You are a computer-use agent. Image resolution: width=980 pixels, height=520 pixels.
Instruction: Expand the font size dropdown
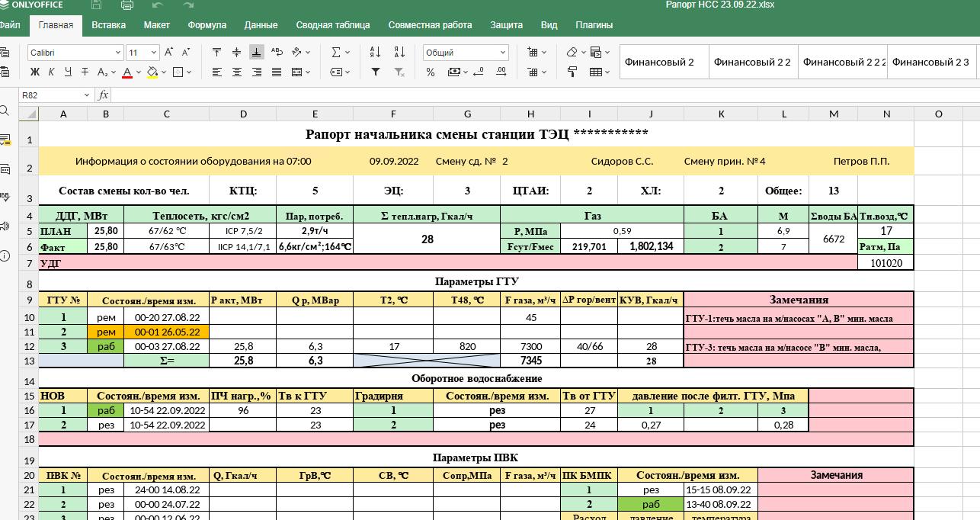153,53
